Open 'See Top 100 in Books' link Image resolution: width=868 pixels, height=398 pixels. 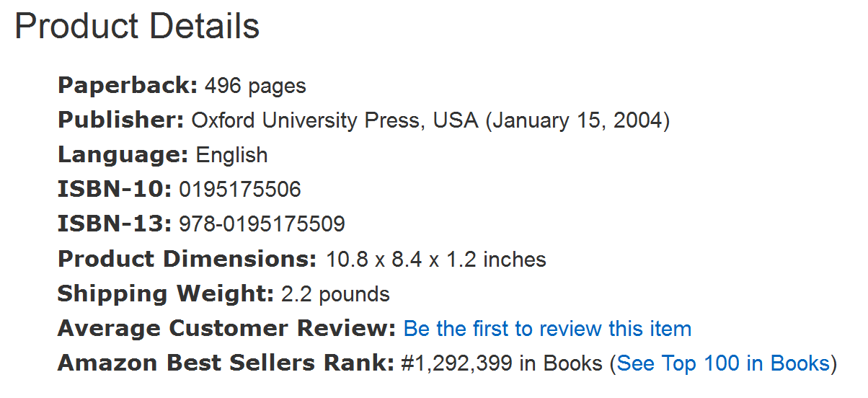[723, 363]
